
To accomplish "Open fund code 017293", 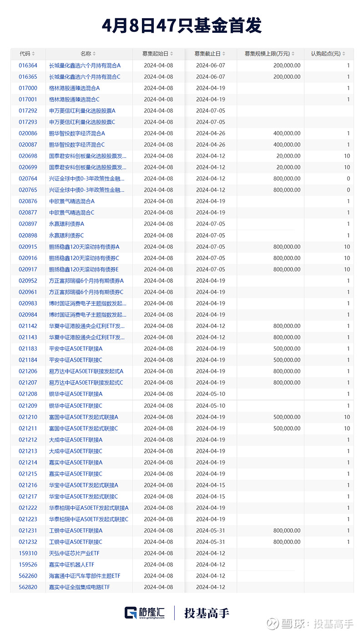I will click(x=28, y=122).
